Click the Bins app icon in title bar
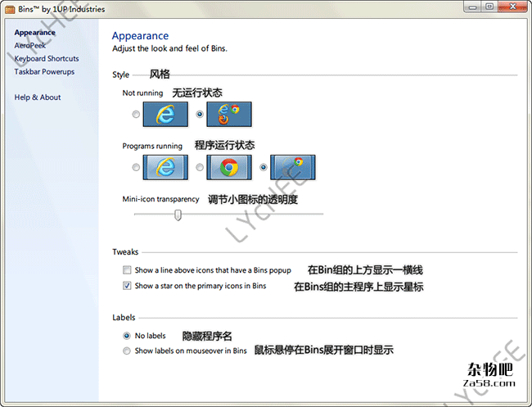Screen dimensions: 532x407 pyautogui.click(x=10, y=9)
